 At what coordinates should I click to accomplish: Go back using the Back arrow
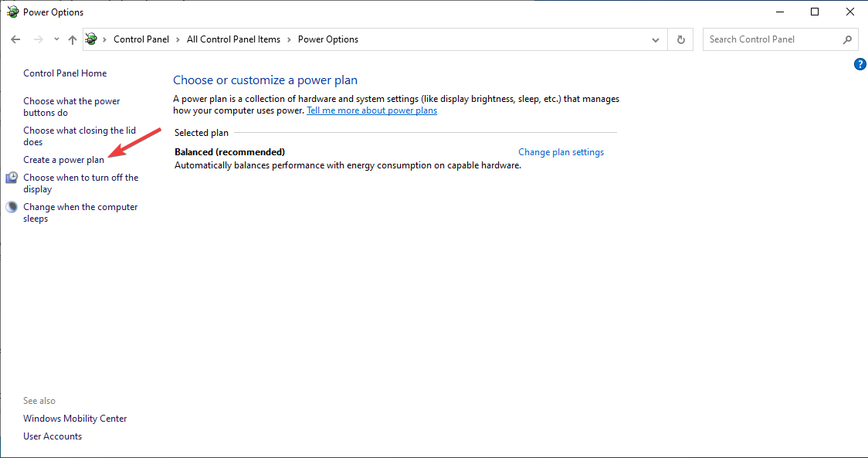pos(15,39)
